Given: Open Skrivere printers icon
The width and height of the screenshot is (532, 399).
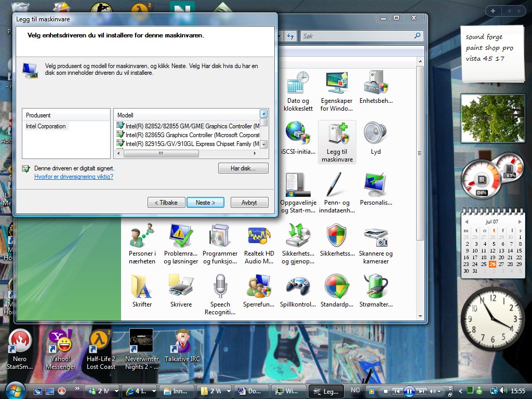Looking at the screenshot, I should (x=181, y=290).
